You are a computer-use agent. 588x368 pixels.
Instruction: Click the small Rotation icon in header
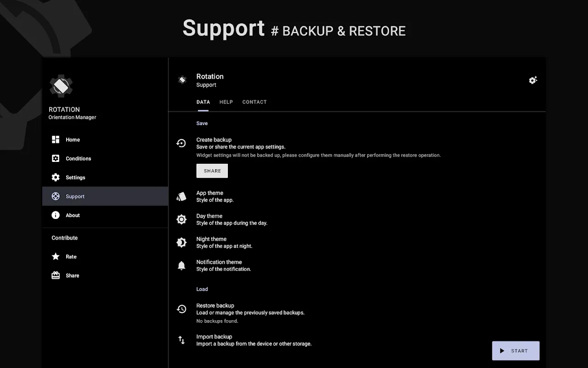[x=182, y=80]
